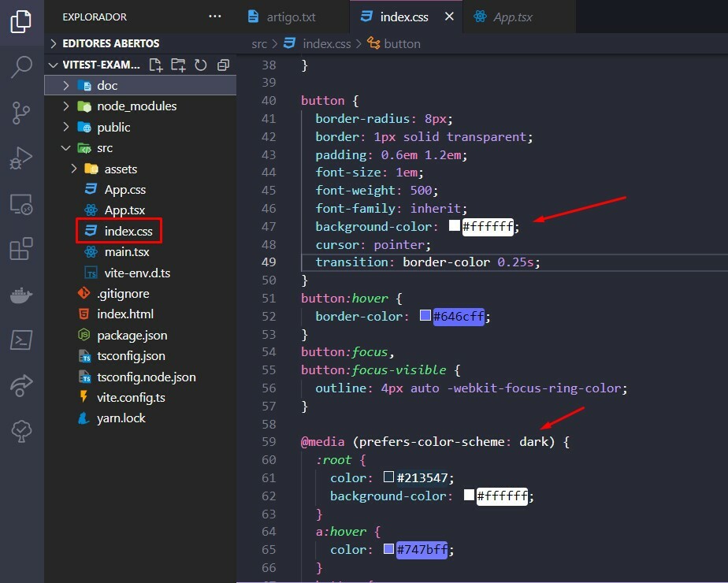This screenshot has width=728, height=583.
Task: Select the button breadcrumb item
Action: click(x=402, y=43)
